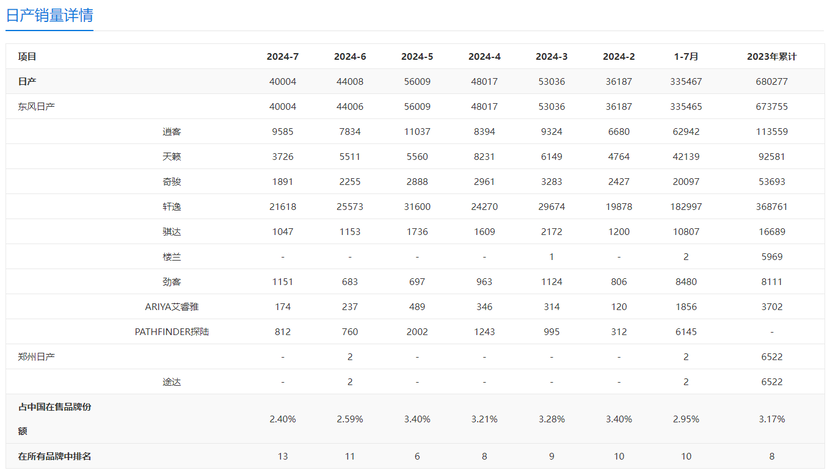The image size is (830, 473).
Task: Click the 2024-4 column header
Action: point(484,57)
